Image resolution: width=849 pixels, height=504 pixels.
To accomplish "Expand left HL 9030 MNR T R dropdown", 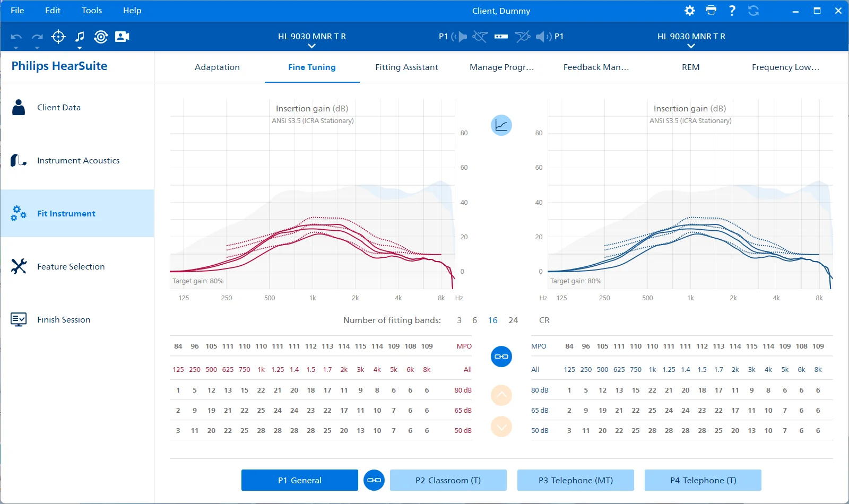I will click(x=311, y=46).
